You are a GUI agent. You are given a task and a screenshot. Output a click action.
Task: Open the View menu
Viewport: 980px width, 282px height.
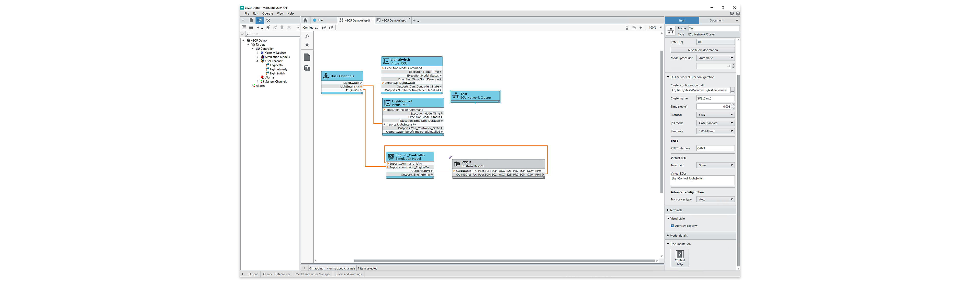tap(280, 13)
